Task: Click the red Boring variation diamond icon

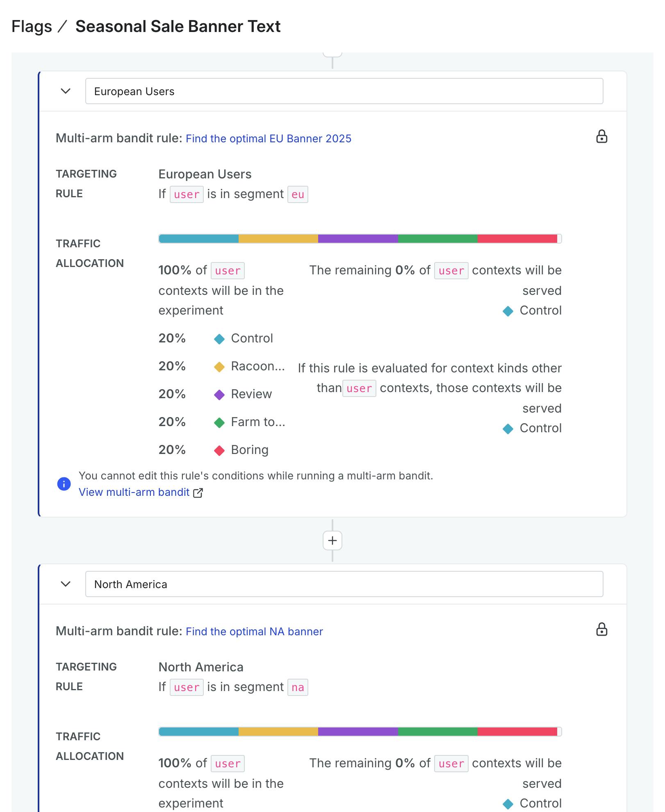Action: click(219, 451)
